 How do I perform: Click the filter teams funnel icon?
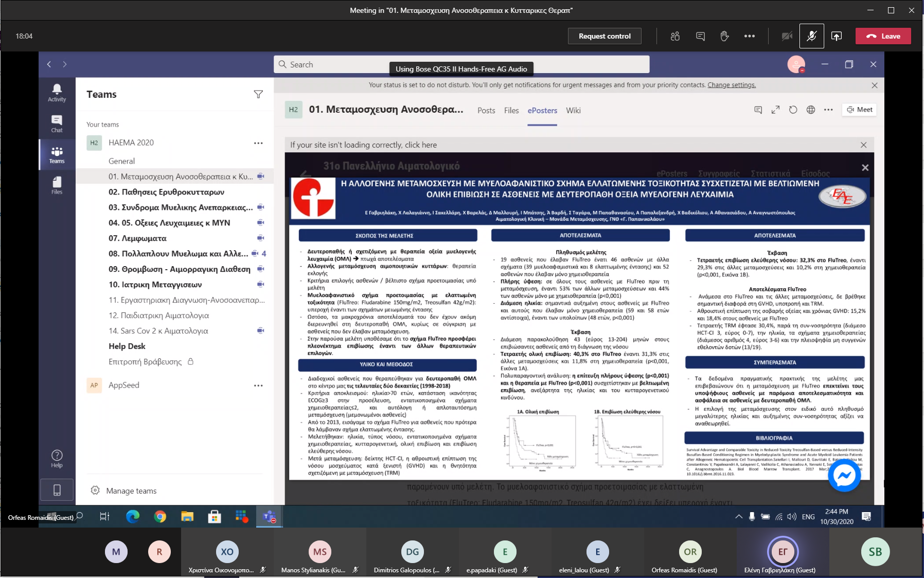coord(258,94)
